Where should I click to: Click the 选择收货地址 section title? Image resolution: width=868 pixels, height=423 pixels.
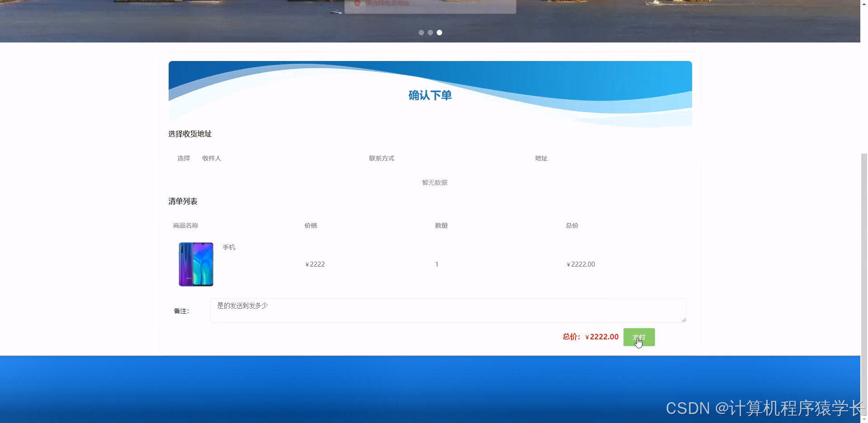(190, 134)
